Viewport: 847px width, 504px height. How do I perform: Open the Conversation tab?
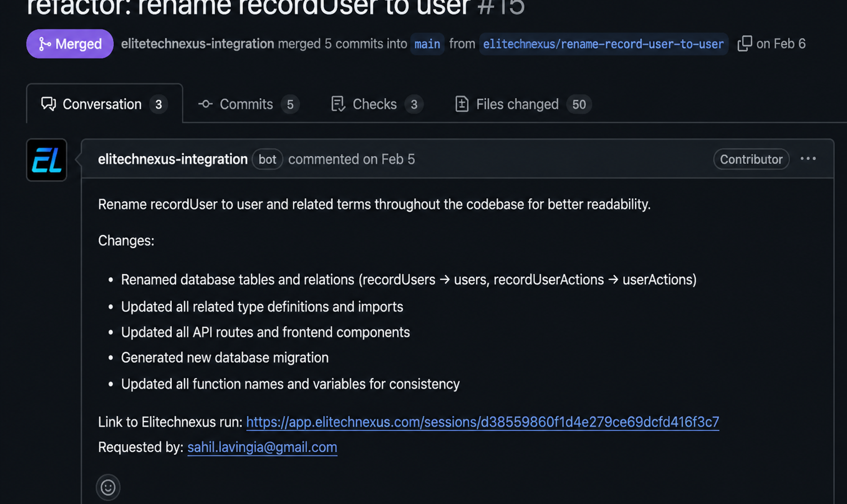click(x=105, y=104)
